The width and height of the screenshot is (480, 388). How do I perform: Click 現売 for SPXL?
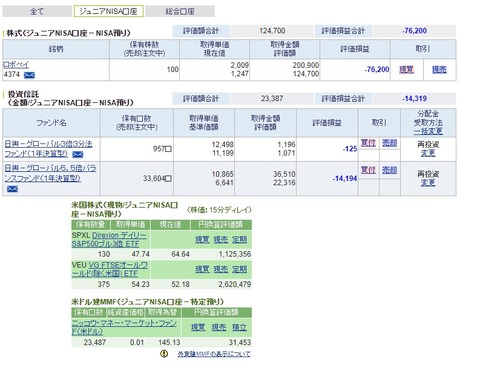tap(221, 239)
